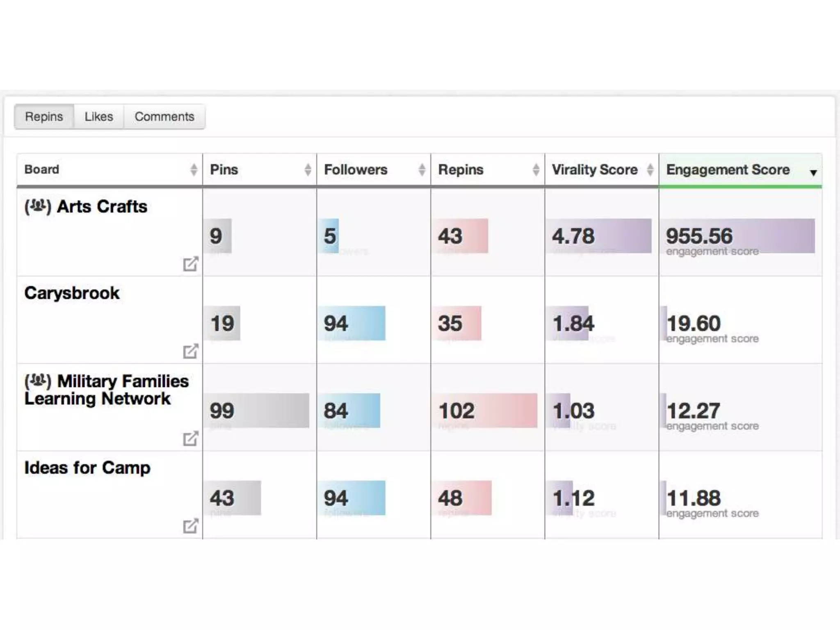840x630 pixels.
Task: Select the 102 repins value
Action: coord(457,411)
